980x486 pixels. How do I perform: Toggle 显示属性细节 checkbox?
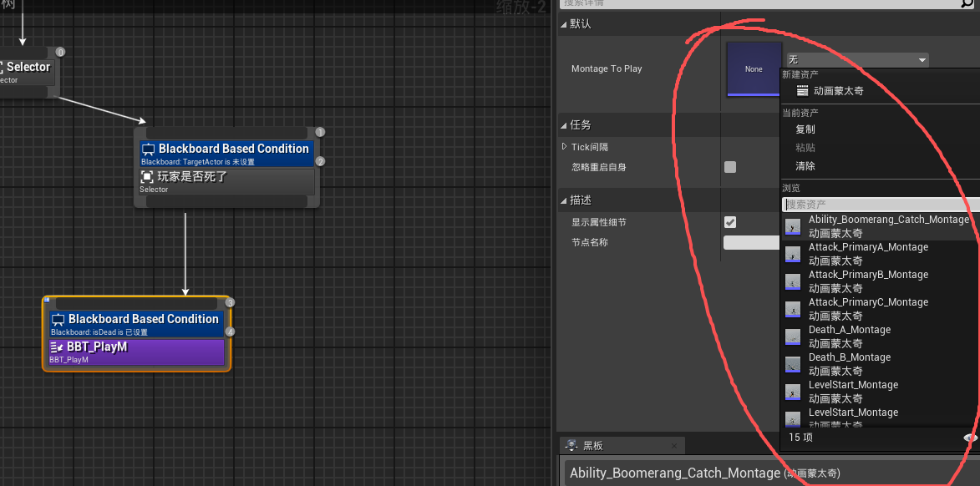pyautogui.click(x=730, y=222)
